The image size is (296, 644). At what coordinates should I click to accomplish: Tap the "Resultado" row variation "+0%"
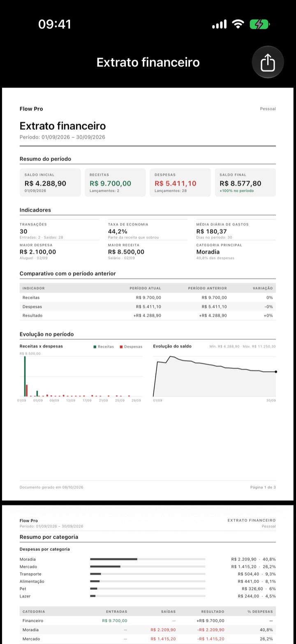268,316
